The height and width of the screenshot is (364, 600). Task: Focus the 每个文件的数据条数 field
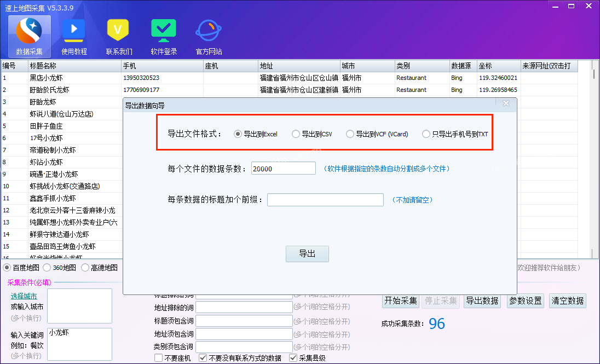click(284, 168)
